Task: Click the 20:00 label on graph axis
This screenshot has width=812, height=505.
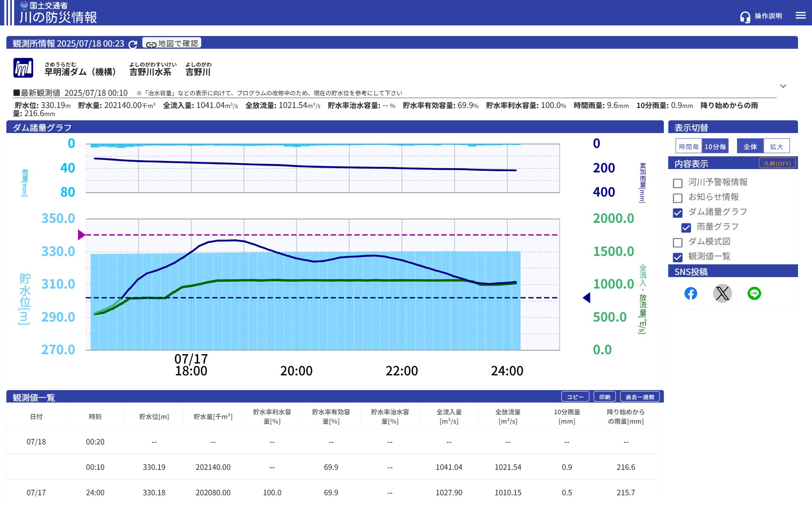Action: click(x=296, y=371)
